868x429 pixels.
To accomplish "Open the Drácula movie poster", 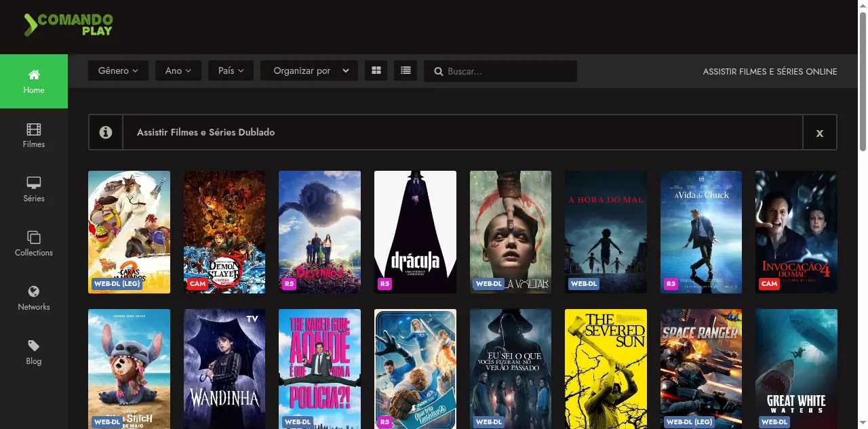I will pos(415,232).
